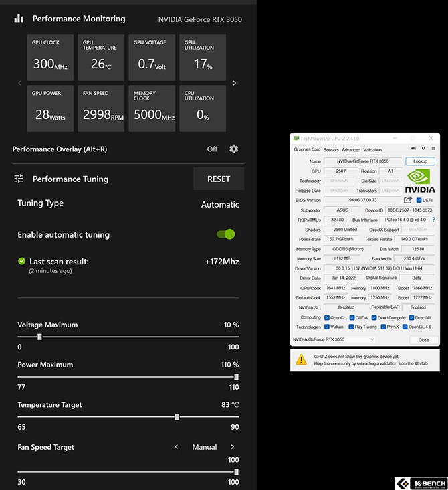Open performance overlay settings gear

coord(233,149)
